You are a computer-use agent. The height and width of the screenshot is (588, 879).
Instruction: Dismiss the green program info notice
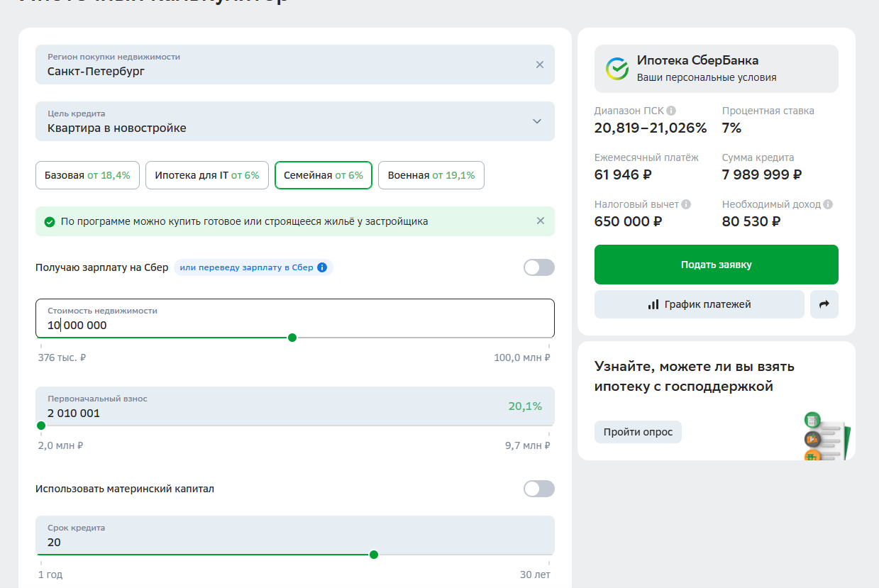pos(541,221)
